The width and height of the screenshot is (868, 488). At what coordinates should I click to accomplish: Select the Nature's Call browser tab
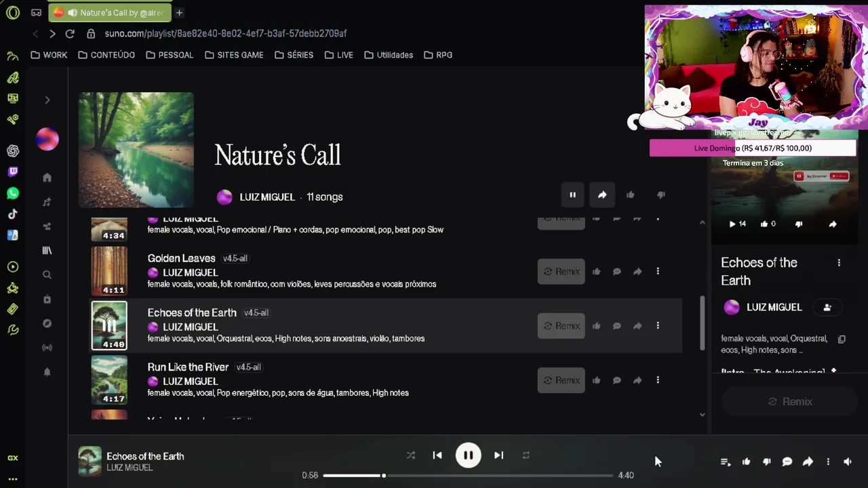pyautogui.click(x=111, y=12)
